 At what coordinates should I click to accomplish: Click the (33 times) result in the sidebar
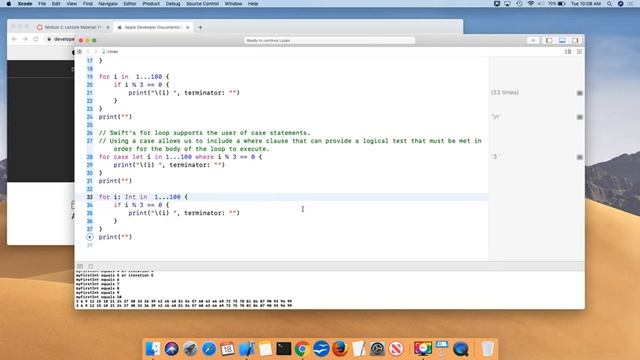504,93
